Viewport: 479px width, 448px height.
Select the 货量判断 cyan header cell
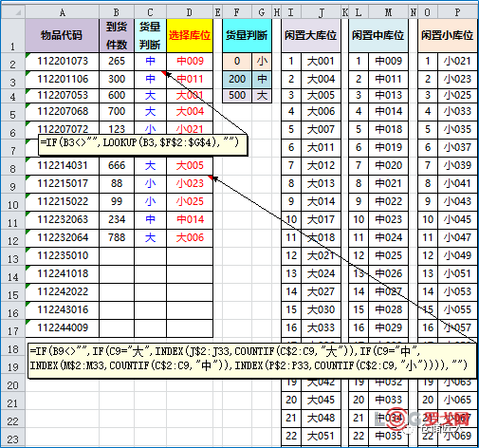point(247,35)
